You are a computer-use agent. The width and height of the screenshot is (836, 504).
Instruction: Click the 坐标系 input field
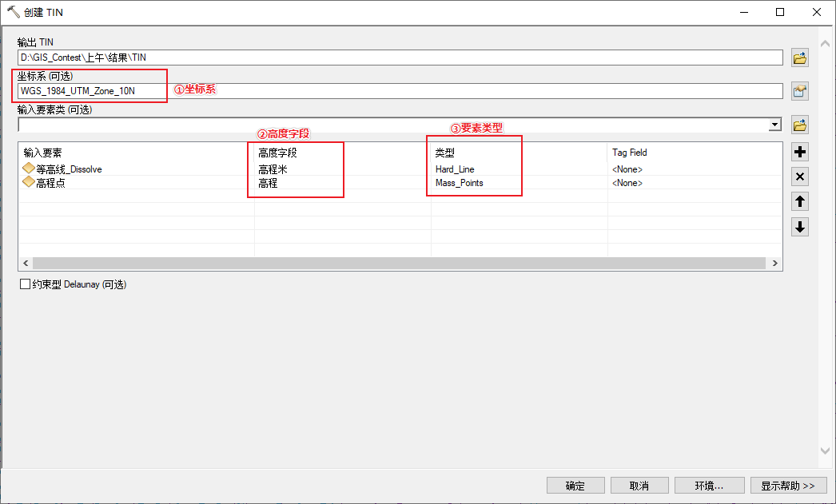(x=400, y=91)
